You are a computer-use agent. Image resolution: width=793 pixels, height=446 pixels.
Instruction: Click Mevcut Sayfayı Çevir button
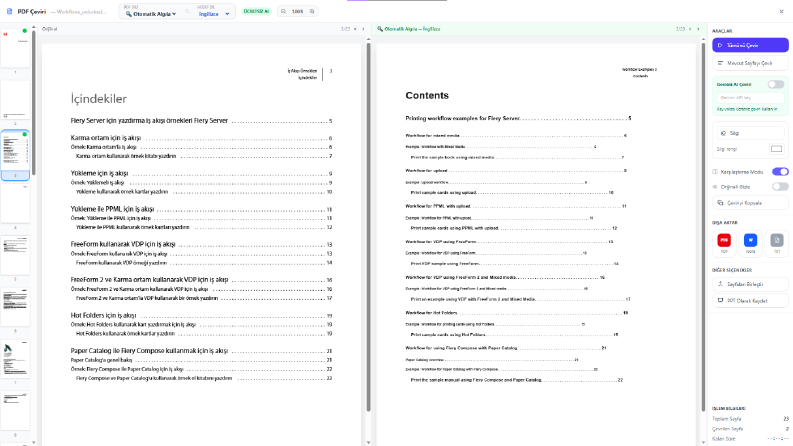[750, 63]
